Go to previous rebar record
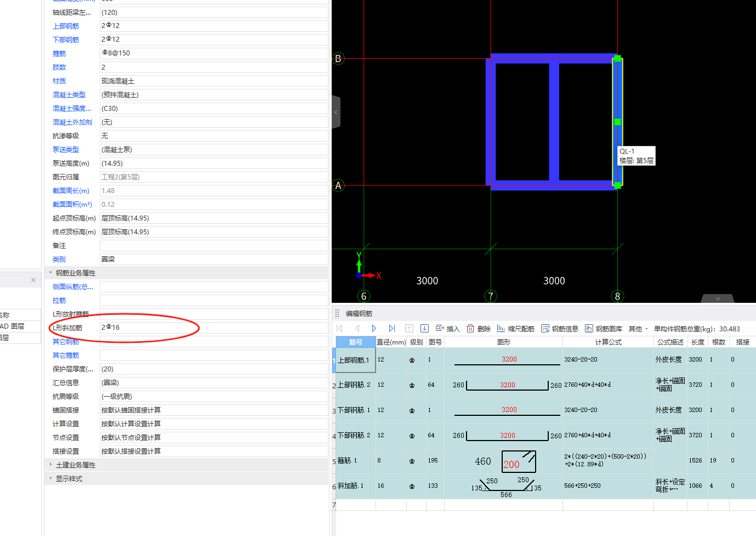The width and height of the screenshot is (756, 536). tap(357, 328)
